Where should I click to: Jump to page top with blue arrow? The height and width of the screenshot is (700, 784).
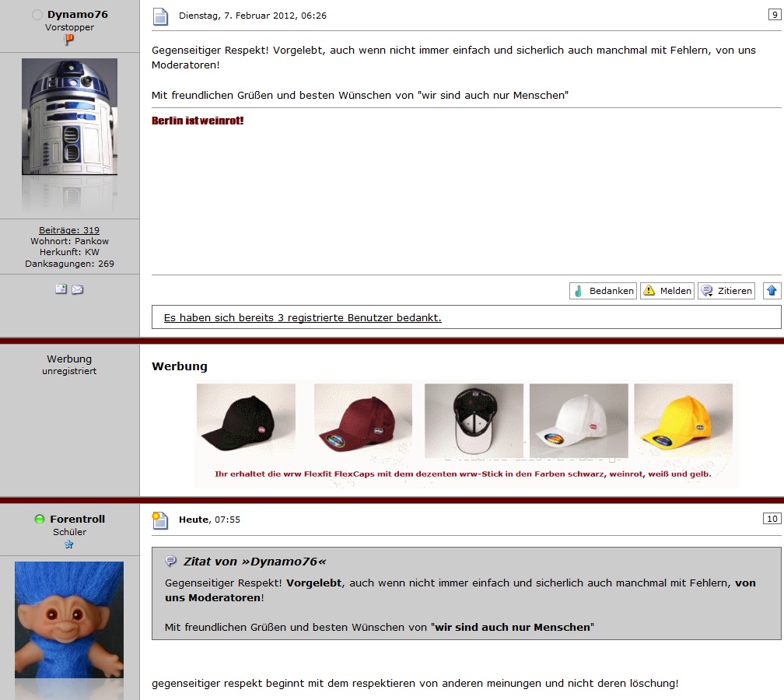point(772,291)
